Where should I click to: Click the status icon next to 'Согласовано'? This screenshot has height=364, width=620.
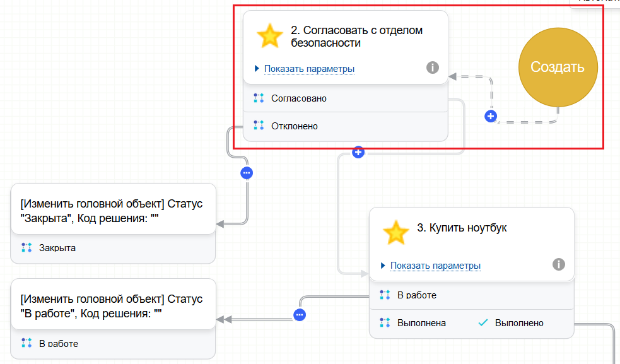pos(258,98)
